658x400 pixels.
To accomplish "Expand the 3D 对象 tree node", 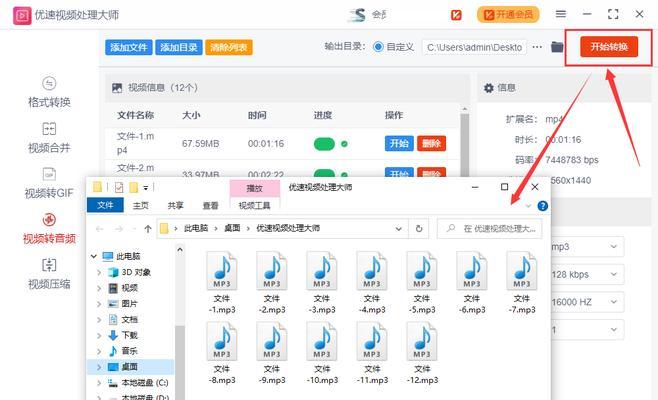I will [99, 272].
